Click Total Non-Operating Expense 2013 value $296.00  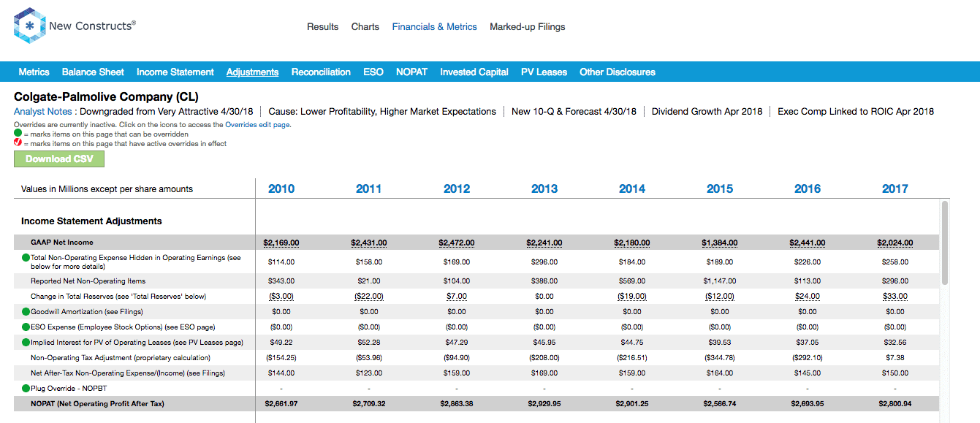point(544,262)
